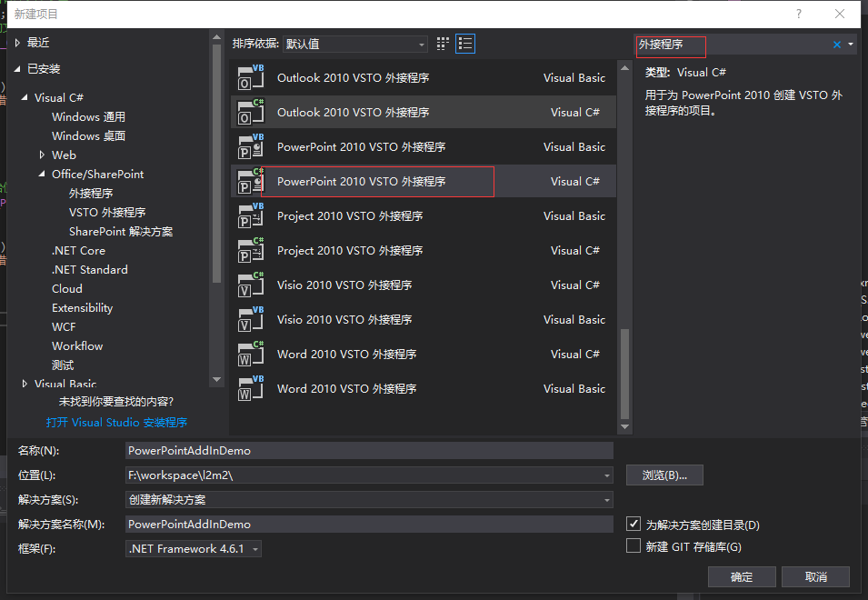The image size is (868, 600).
Task: Clear the search box with the X icon
Action: click(837, 45)
